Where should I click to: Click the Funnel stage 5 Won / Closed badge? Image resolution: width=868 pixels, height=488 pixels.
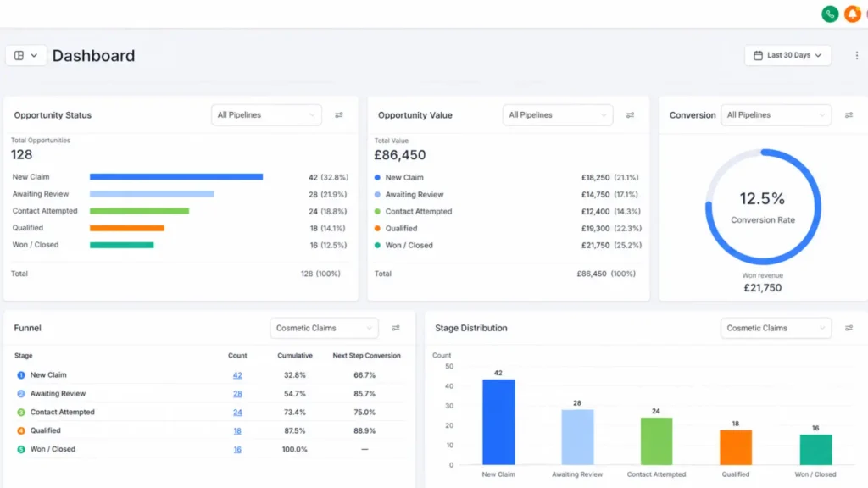click(x=21, y=449)
